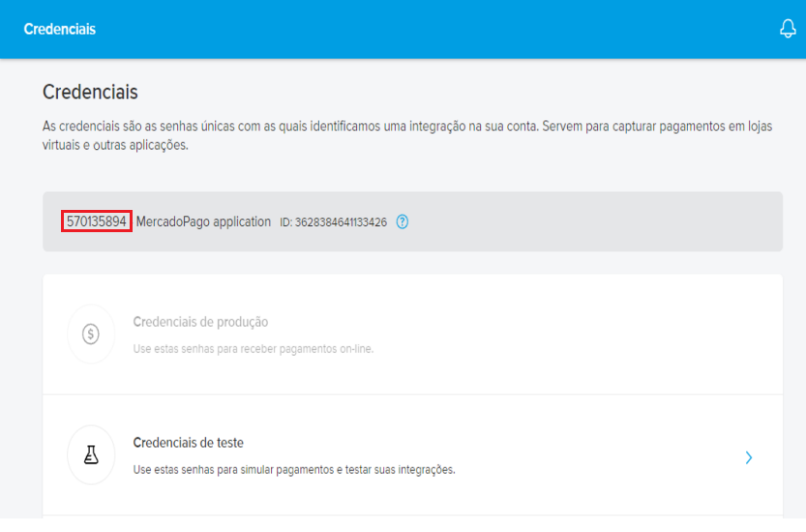
Task: Click the main Credenciais page heading
Action: tap(90, 92)
